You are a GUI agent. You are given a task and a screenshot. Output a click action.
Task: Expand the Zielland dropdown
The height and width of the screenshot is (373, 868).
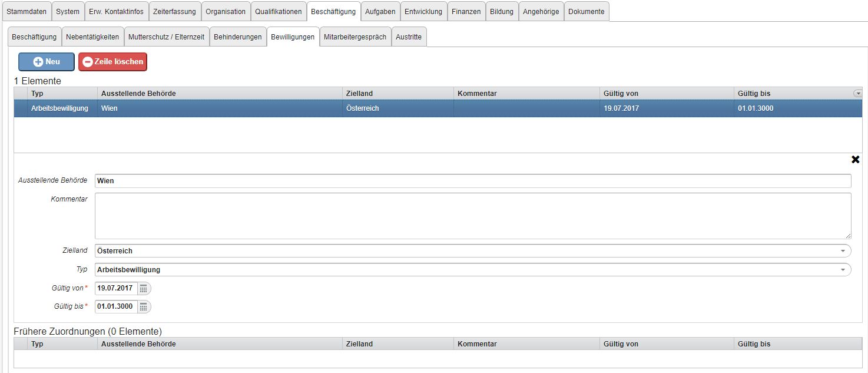[x=842, y=251]
